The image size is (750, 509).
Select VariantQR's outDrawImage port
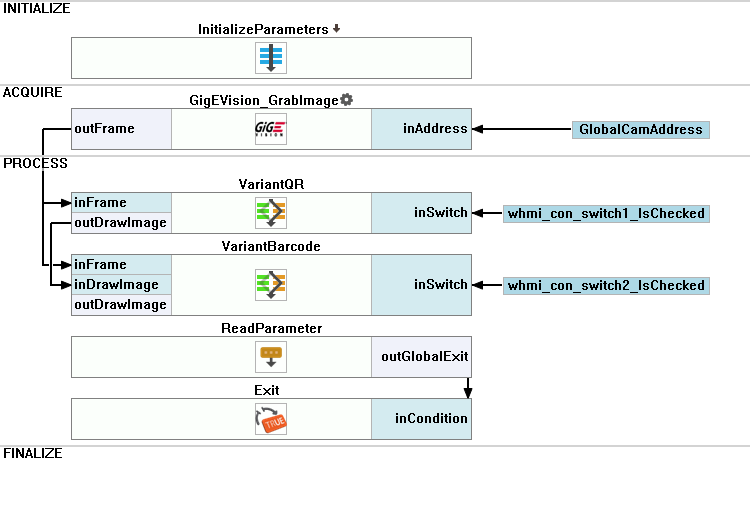tap(120, 223)
